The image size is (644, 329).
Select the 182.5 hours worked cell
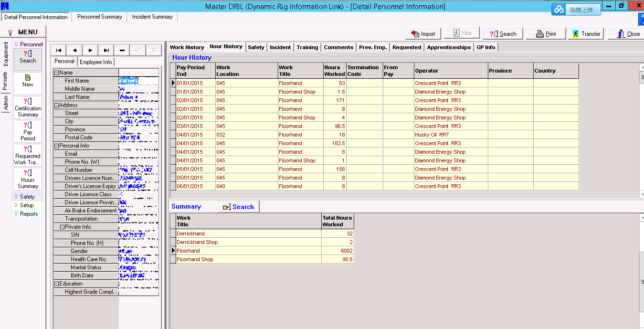point(334,143)
